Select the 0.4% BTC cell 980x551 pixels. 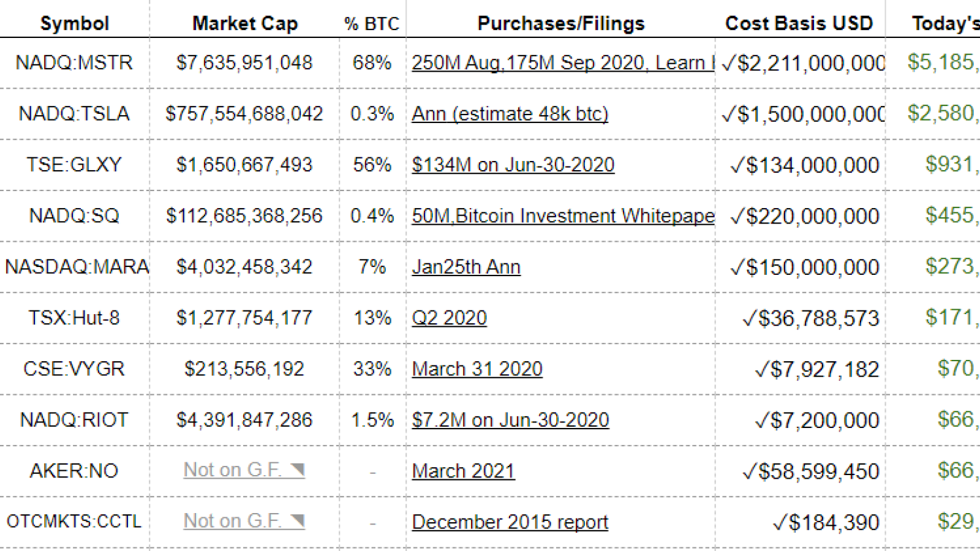372,216
